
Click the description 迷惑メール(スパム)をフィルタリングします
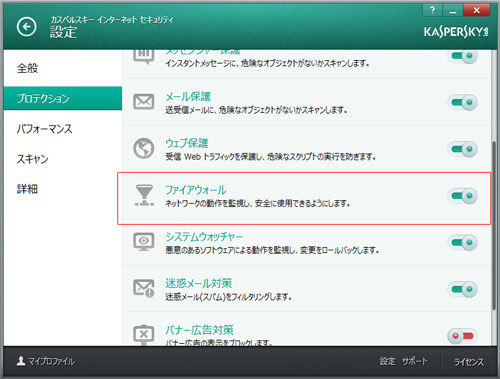[x=229, y=297]
